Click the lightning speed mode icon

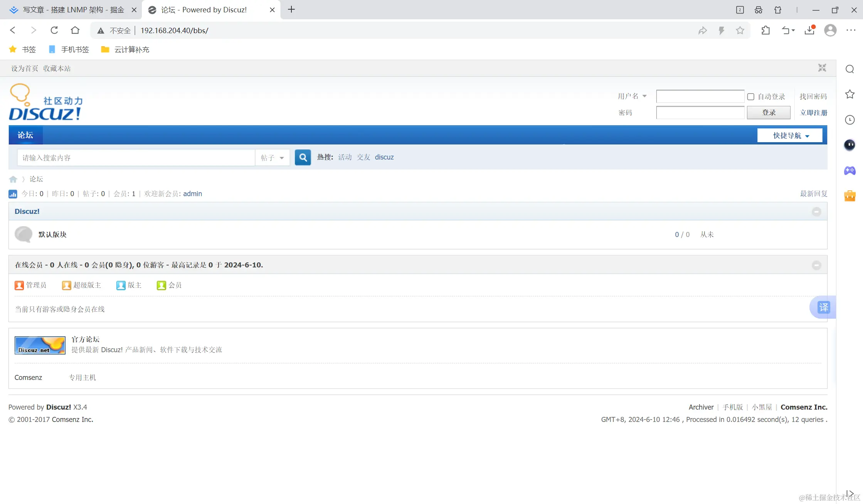pyautogui.click(x=722, y=31)
